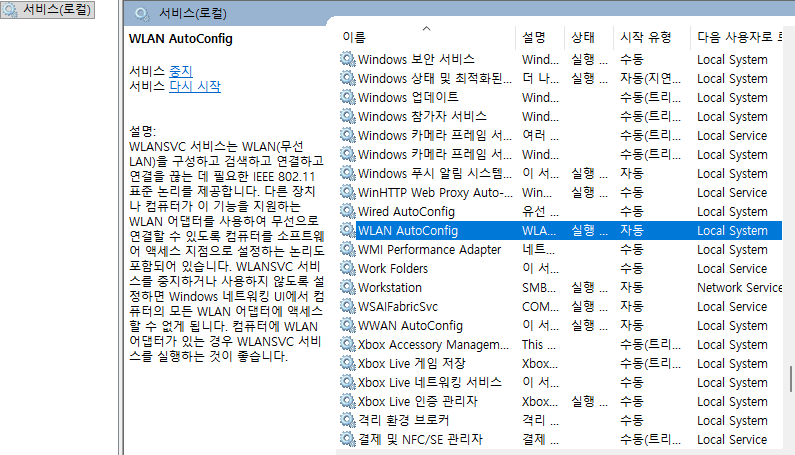
Task: Click the gear icon for Xbox Live 네트워킹 서비스
Action: tap(348, 382)
